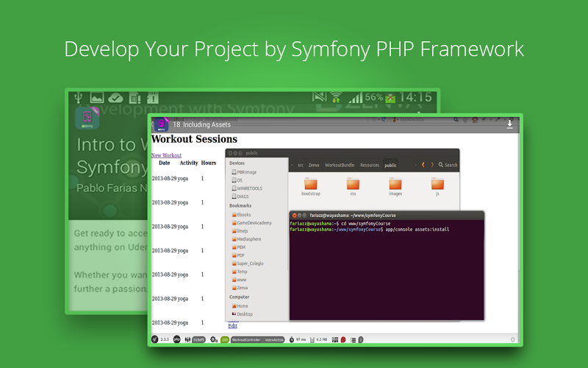
Task: Click the 'app/console assets:install' command line
Action: 417,229
